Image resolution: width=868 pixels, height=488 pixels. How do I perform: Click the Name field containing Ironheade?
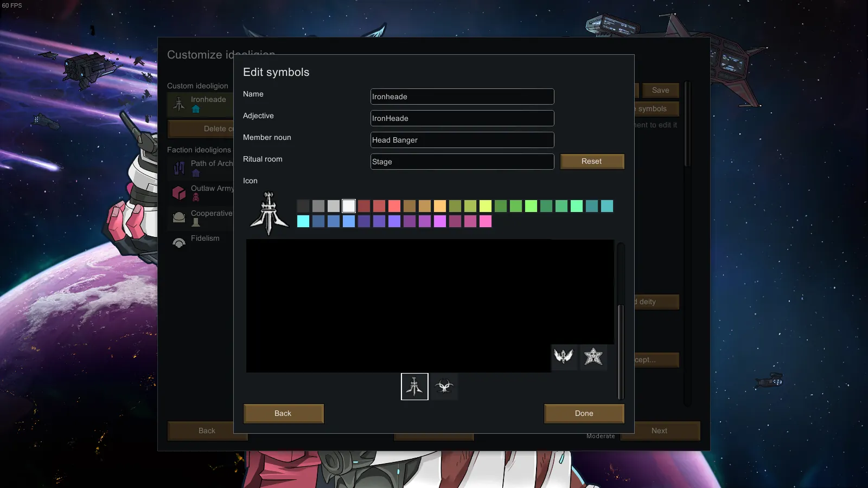tap(462, 97)
